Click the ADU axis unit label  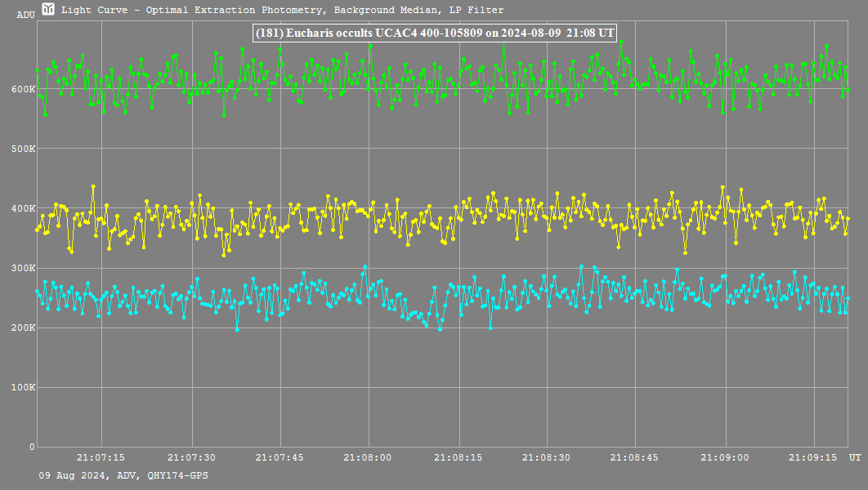click(25, 16)
